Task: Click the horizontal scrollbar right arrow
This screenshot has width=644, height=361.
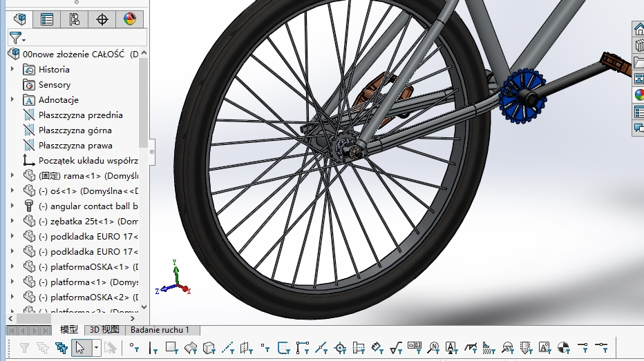Action: pos(133,318)
